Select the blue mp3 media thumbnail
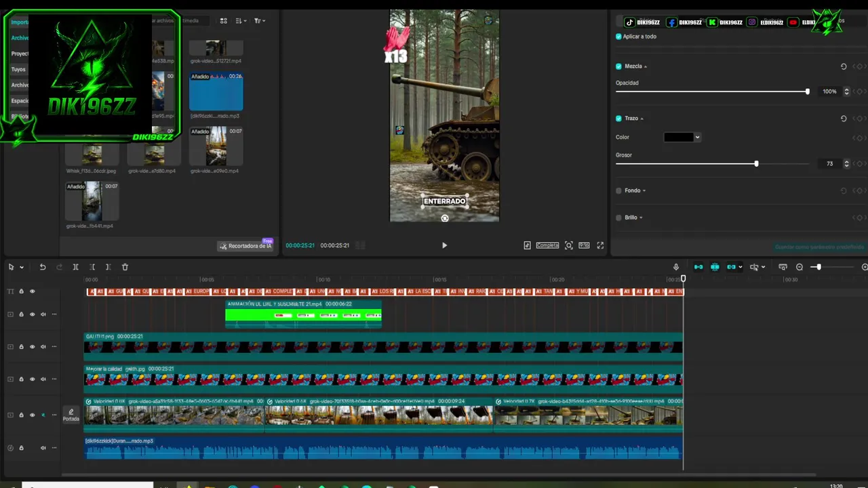The width and height of the screenshot is (868, 488). [216, 91]
